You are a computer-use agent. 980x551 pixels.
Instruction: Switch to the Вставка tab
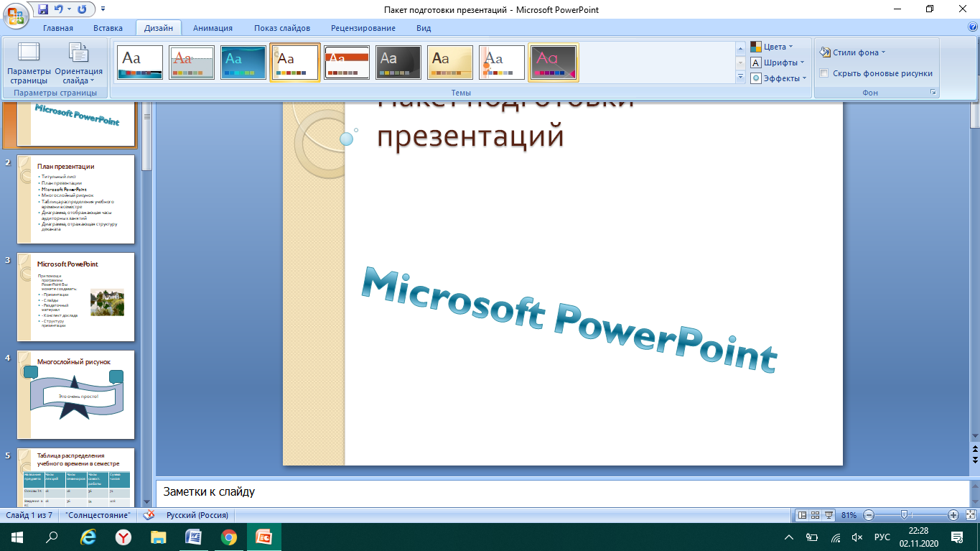[108, 28]
